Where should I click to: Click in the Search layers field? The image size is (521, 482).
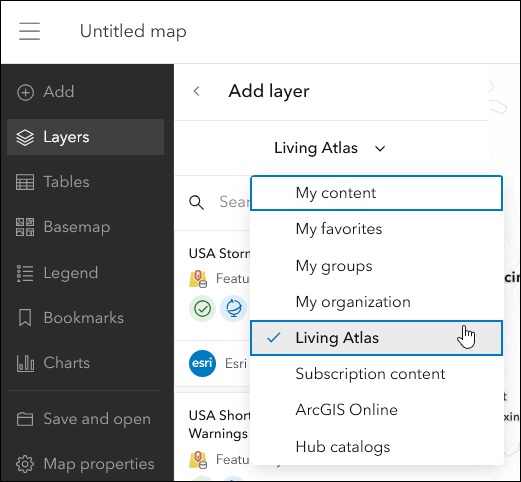tap(234, 202)
